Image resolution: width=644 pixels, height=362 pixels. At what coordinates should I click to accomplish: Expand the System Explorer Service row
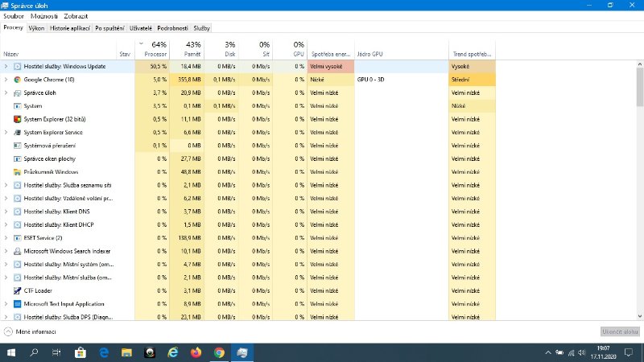(x=6, y=132)
